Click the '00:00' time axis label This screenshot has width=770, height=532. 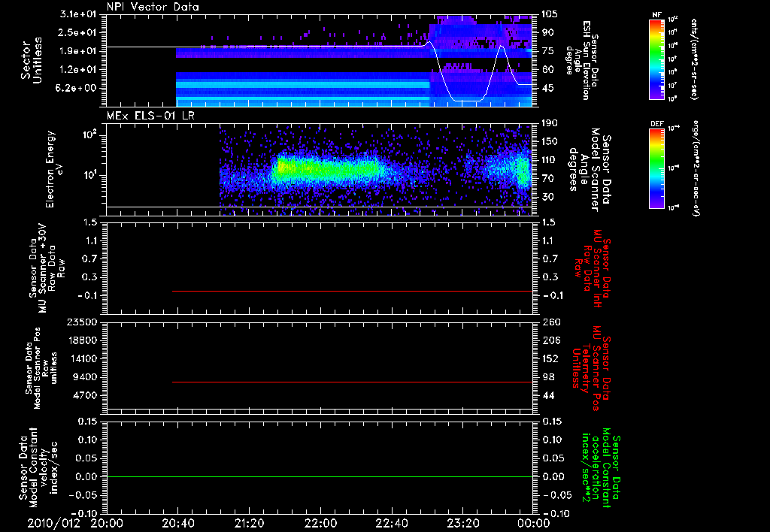click(x=534, y=523)
